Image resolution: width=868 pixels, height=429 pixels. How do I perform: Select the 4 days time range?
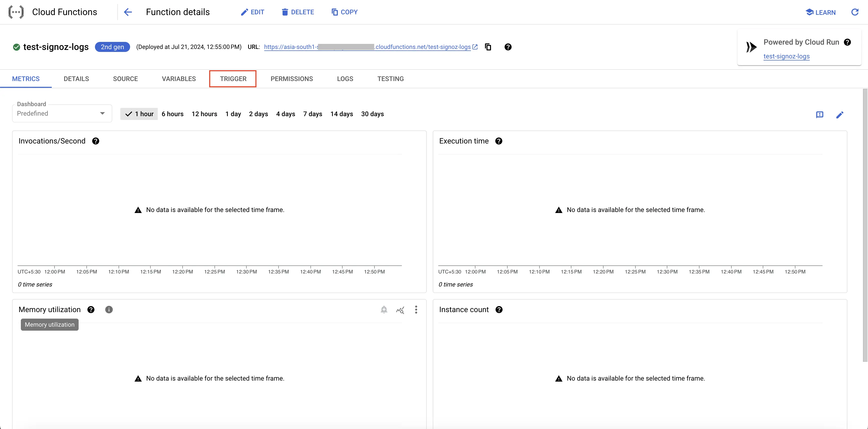(x=285, y=114)
